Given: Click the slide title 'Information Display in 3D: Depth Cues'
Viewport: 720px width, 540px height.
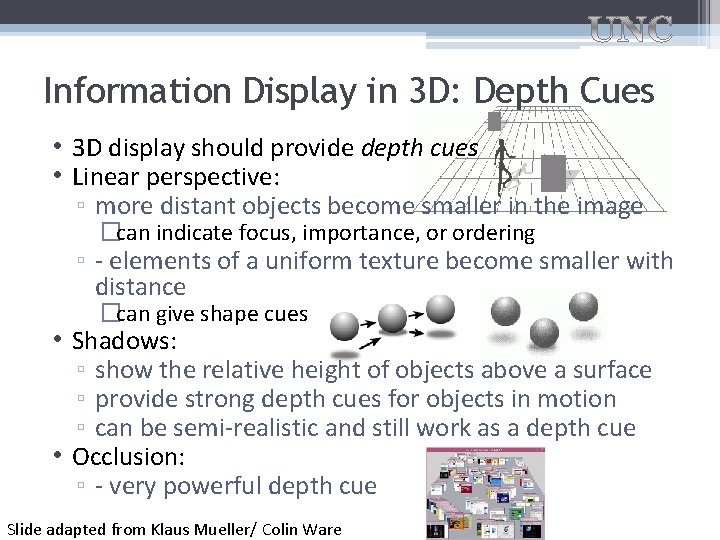Looking at the screenshot, I should coord(349,90).
